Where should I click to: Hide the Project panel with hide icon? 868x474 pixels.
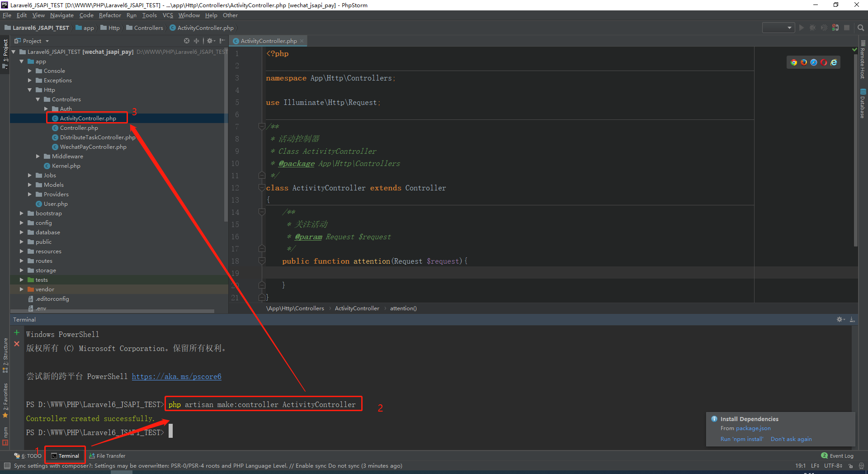[x=222, y=41]
